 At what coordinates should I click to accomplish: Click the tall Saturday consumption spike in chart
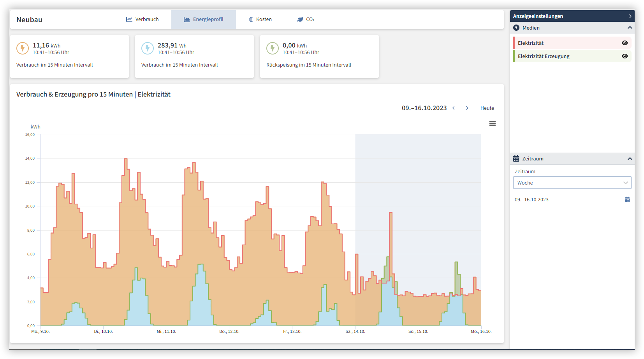391,234
